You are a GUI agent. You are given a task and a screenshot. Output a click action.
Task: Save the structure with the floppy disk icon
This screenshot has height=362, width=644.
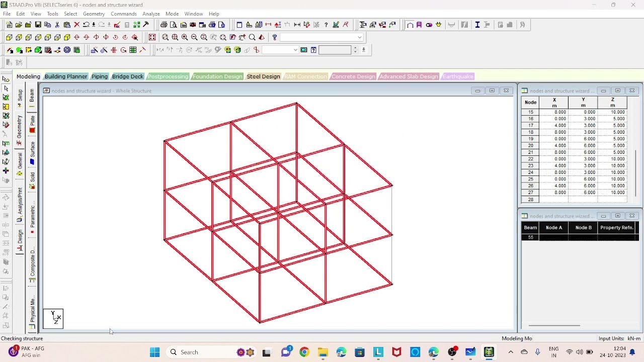[38, 25]
